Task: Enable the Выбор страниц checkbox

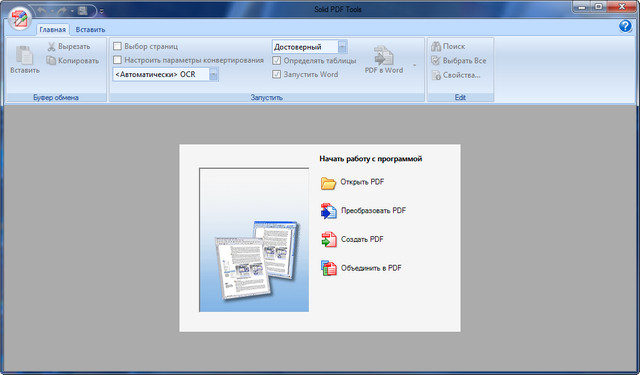Action: (117, 46)
